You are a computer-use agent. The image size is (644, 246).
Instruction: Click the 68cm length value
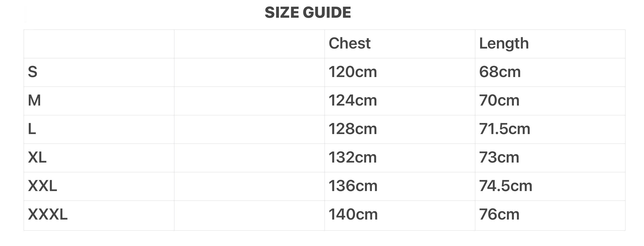pos(500,72)
